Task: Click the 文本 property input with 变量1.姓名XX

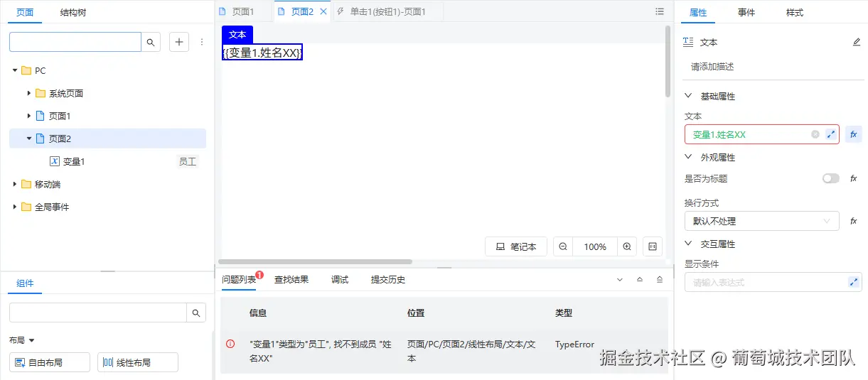Action: click(761, 134)
